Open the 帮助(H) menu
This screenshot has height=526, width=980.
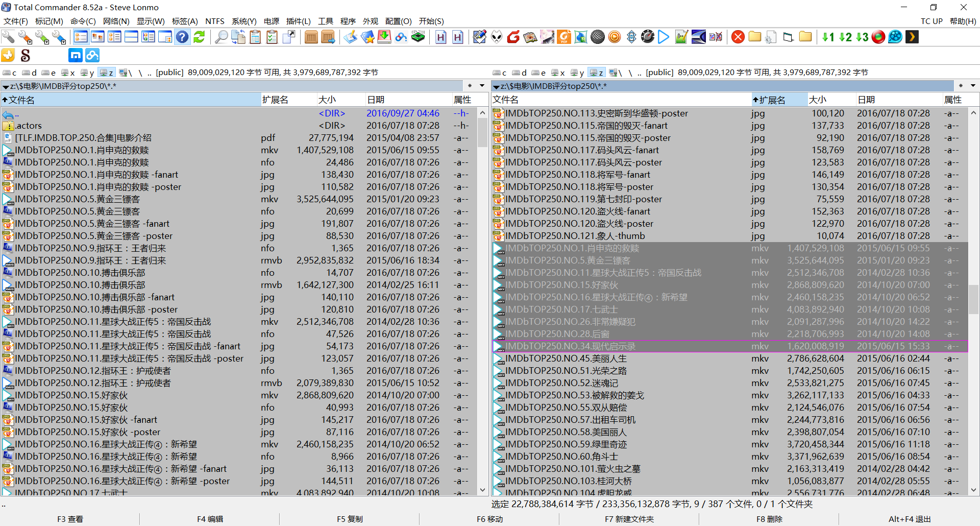click(963, 21)
